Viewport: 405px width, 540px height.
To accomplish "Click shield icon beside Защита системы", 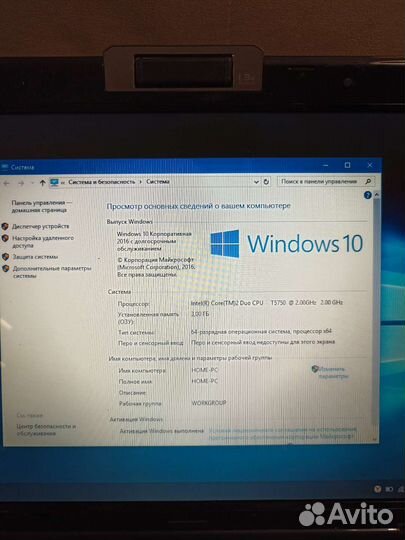I will point(5,257).
